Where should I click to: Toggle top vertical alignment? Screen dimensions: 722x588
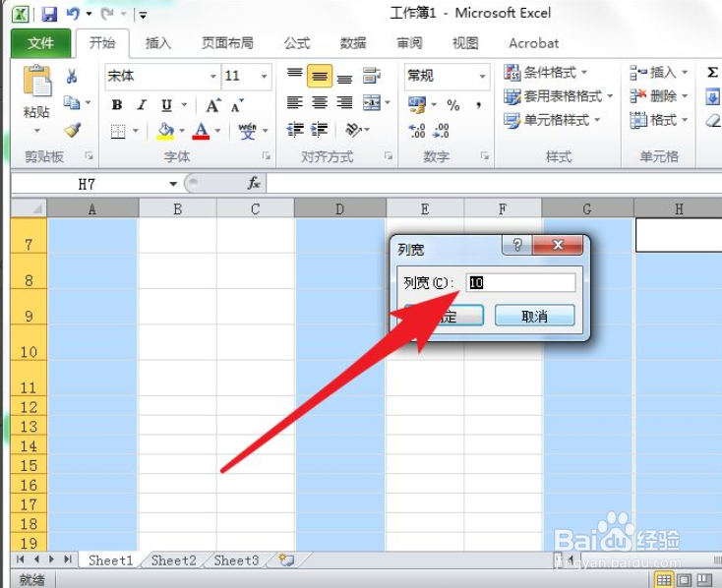[295, 76]
